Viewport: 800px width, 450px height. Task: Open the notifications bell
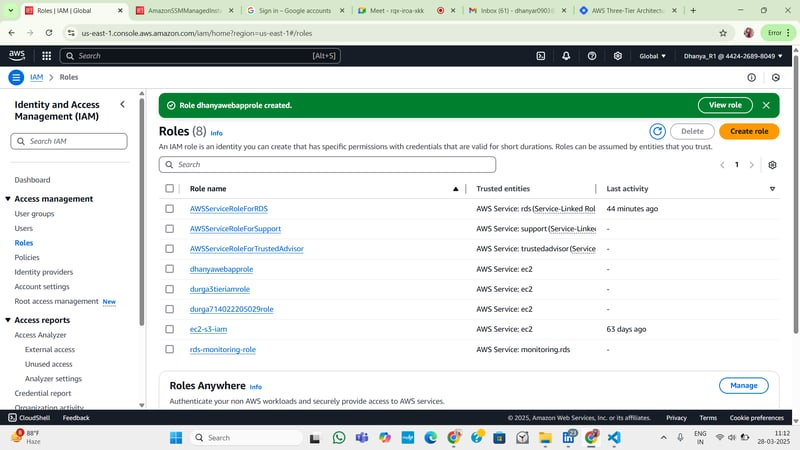click(566, 56)
